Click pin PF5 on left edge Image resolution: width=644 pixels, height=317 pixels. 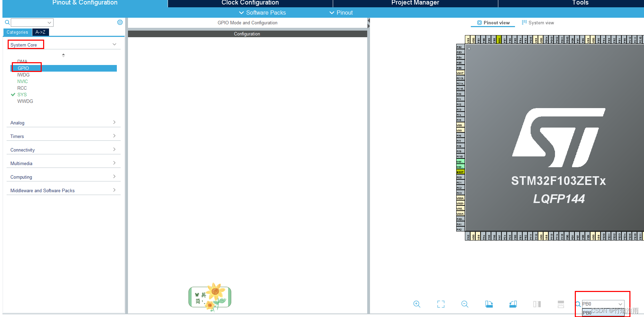click(460, 120)
